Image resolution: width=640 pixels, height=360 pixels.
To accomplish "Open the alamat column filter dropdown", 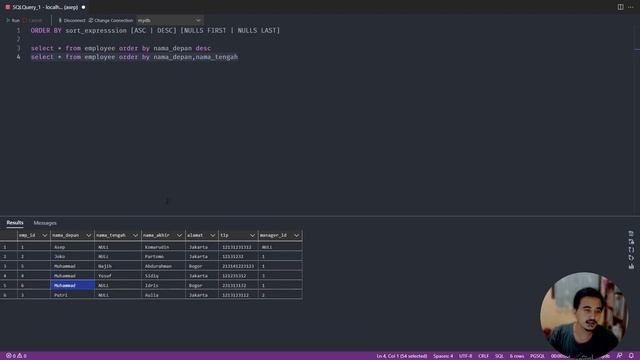I will pyautogui.click(x=212, y=236).
